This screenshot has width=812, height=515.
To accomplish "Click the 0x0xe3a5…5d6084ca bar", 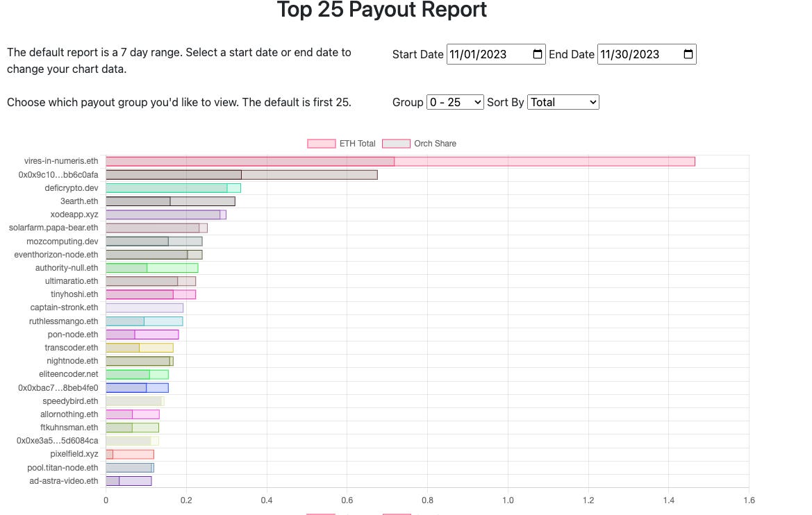I will [x=133, y=441].
